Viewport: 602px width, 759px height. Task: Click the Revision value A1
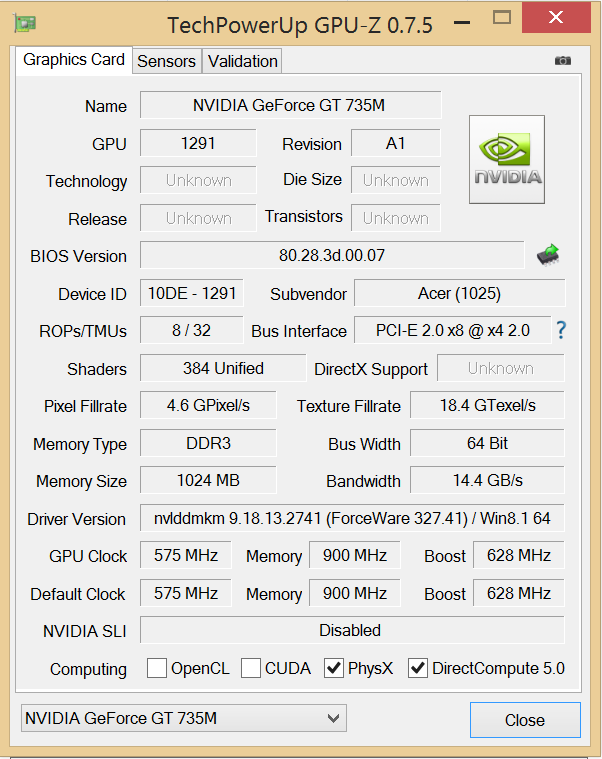395,143
